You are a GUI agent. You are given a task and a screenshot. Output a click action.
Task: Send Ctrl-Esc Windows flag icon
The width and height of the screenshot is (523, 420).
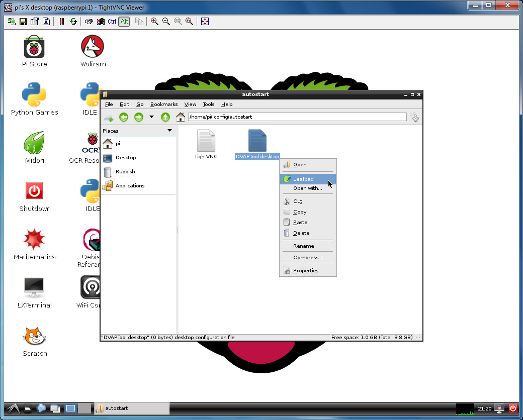(101, 22)
